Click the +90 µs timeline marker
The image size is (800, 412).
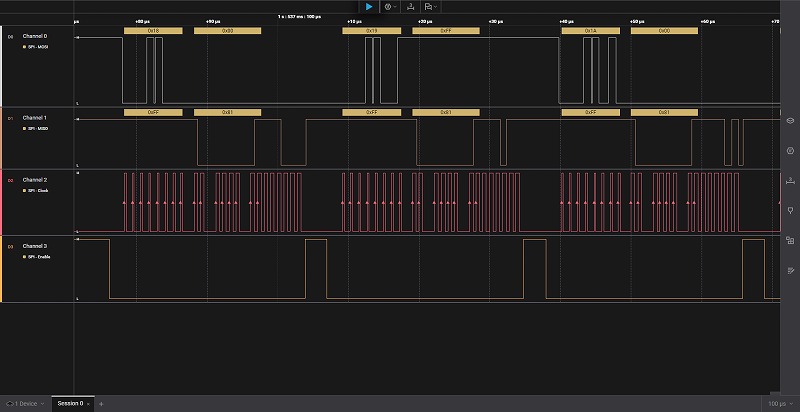(x=212, y=20)
